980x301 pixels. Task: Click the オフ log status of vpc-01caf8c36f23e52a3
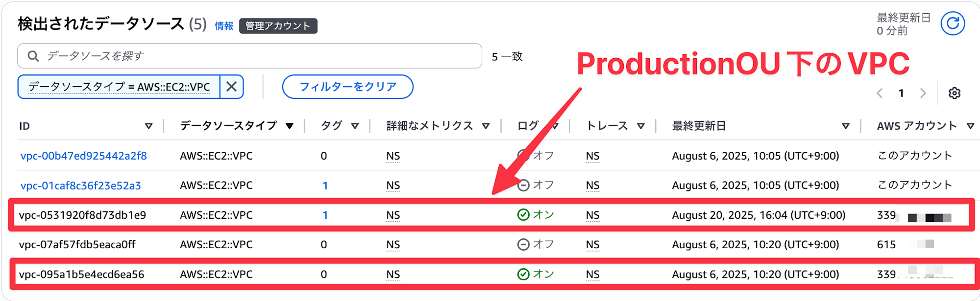coord(536,185)
